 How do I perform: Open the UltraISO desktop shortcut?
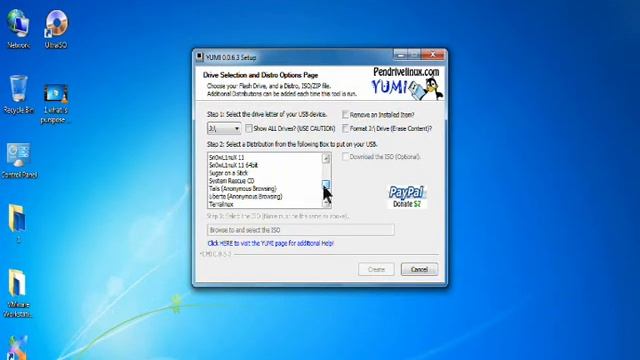56,29
